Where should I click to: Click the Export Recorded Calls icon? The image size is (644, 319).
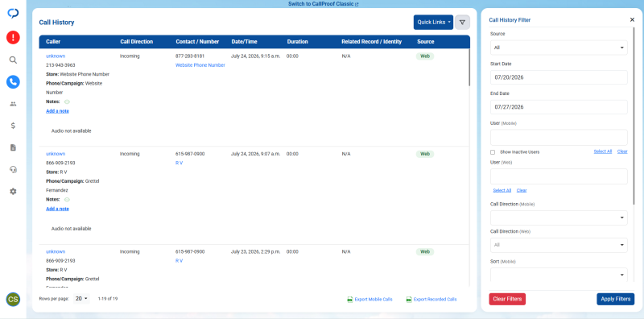[409, 300]
